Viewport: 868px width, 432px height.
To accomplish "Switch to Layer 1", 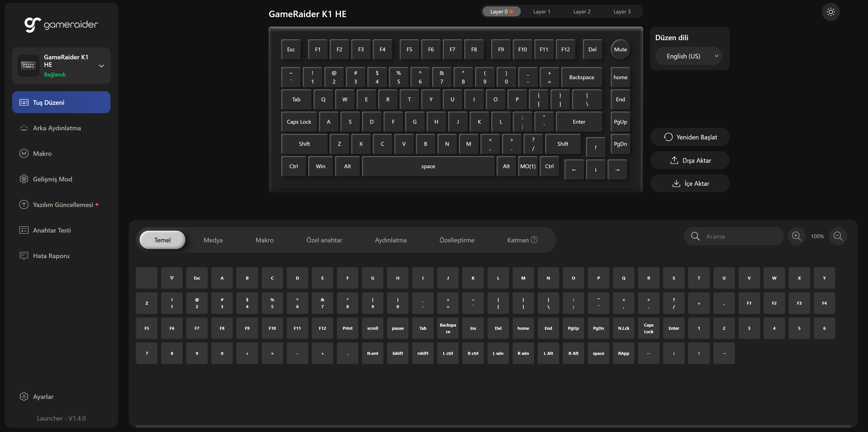I will pos(542,12).
